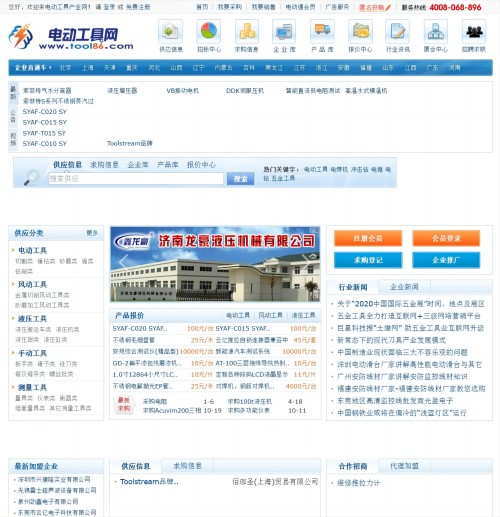The width and height of the screenshot is (500, 517).
Task: Open the 报价中心 folder icon
Action: click(360, 32)
